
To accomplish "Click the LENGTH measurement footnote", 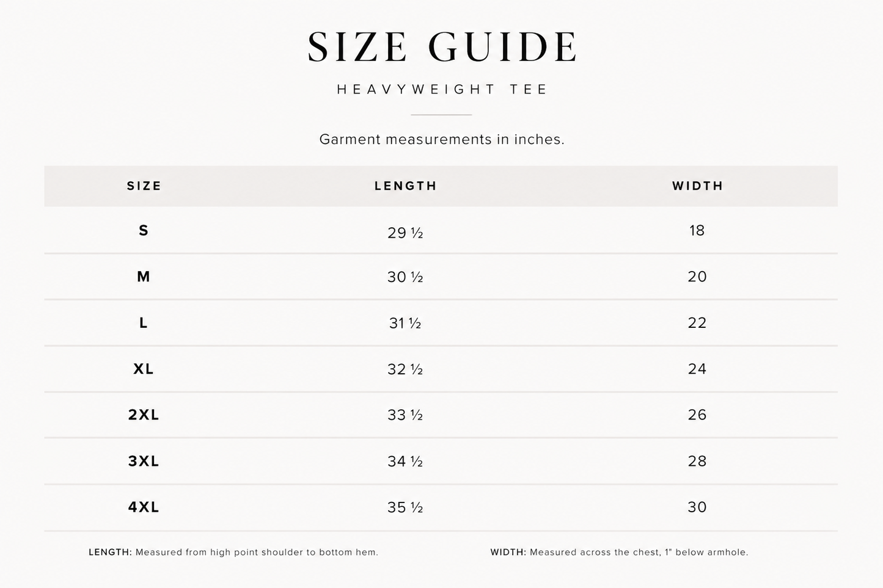I will [x=233, y=552].
